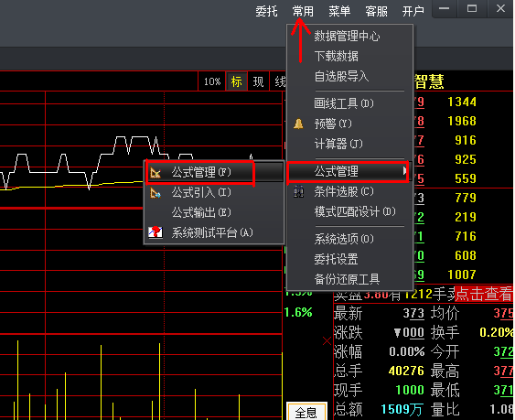The height and width of the screenshot is (420, 515).
Task: Click the binoculars icon beside 条件选股
Action: (x=298, y=191)
